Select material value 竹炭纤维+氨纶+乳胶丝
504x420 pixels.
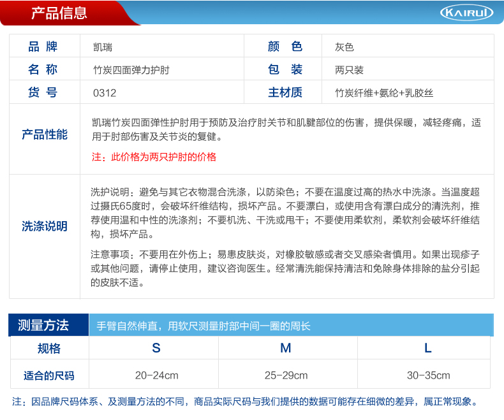(384, 93)
